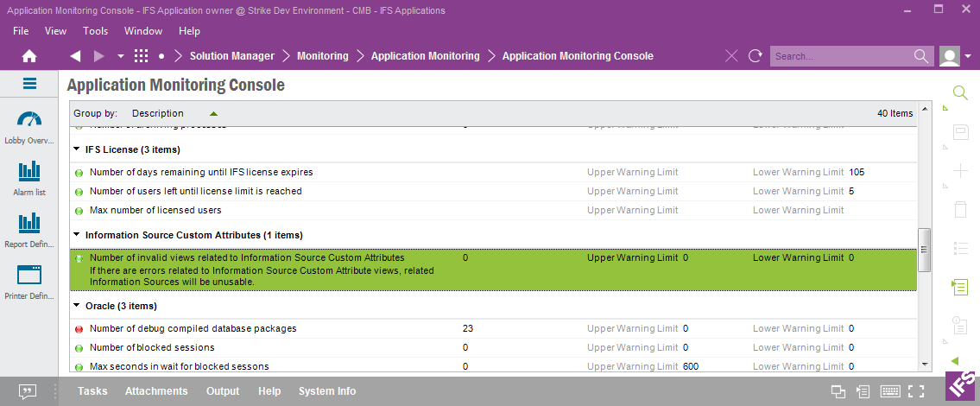Click the right-panel Save icon

click(x=960, y=132)
